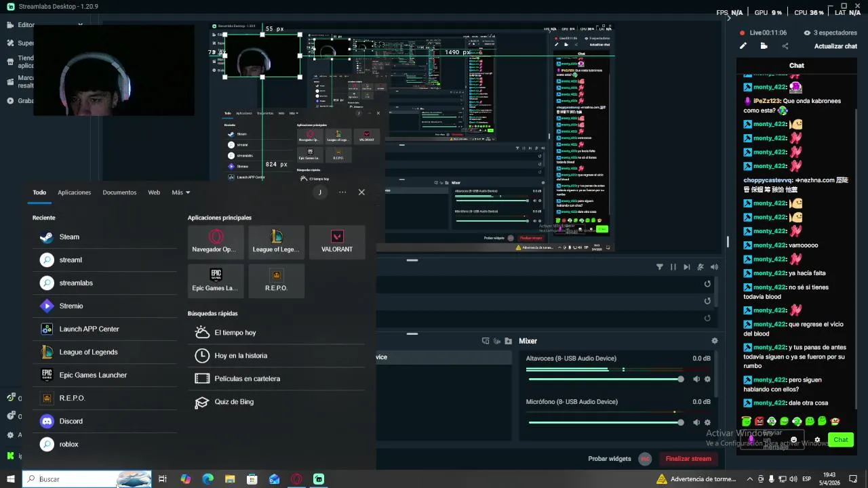
Task: Open Stremio from recent items
Action: 104,306
